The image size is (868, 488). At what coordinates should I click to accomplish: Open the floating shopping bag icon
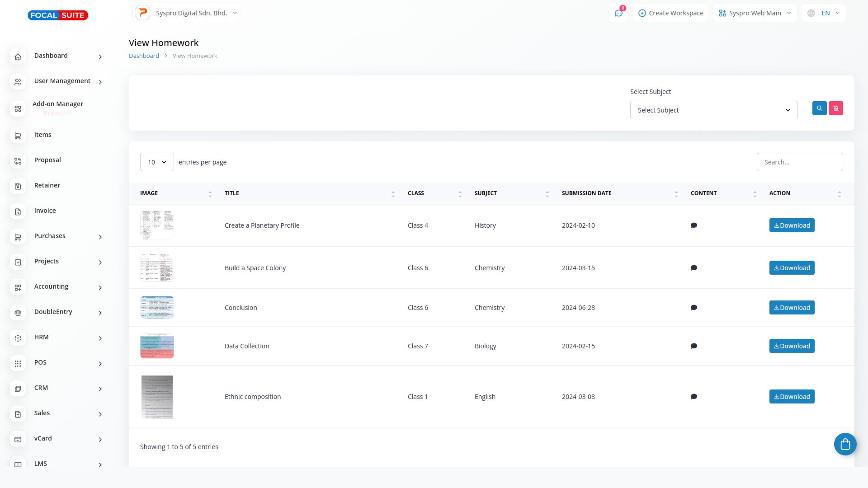tap(845, 444)
